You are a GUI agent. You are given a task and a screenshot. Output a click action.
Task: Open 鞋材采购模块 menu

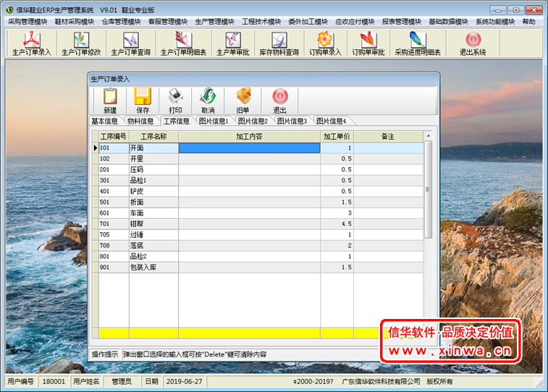click(x=75, y=22)
